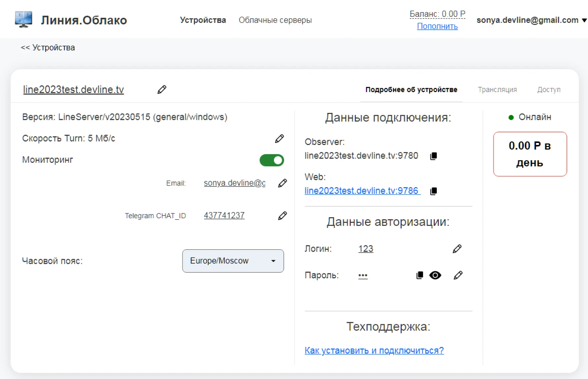Copy the Observer connection address
The image size is (588, 379).
click(433, 156)
